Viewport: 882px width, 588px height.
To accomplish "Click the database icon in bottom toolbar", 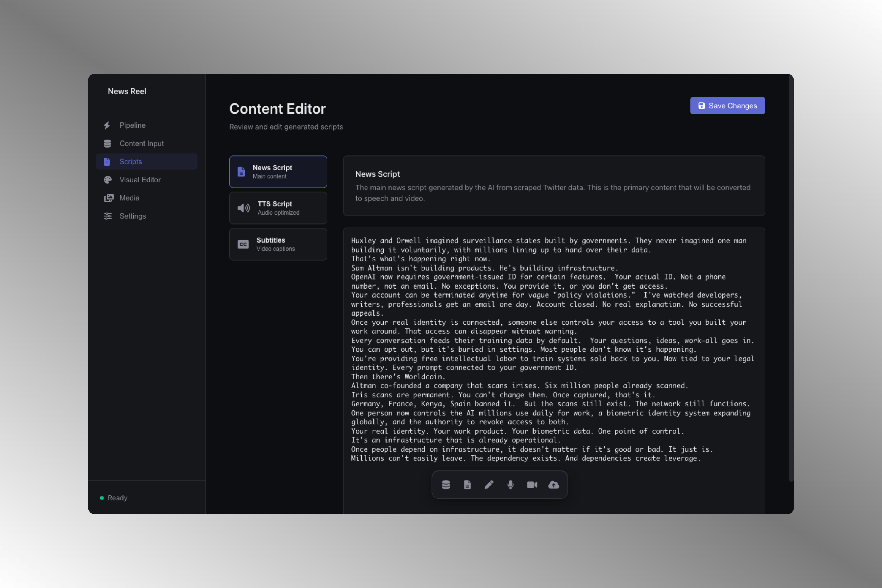I will point(446,485).
